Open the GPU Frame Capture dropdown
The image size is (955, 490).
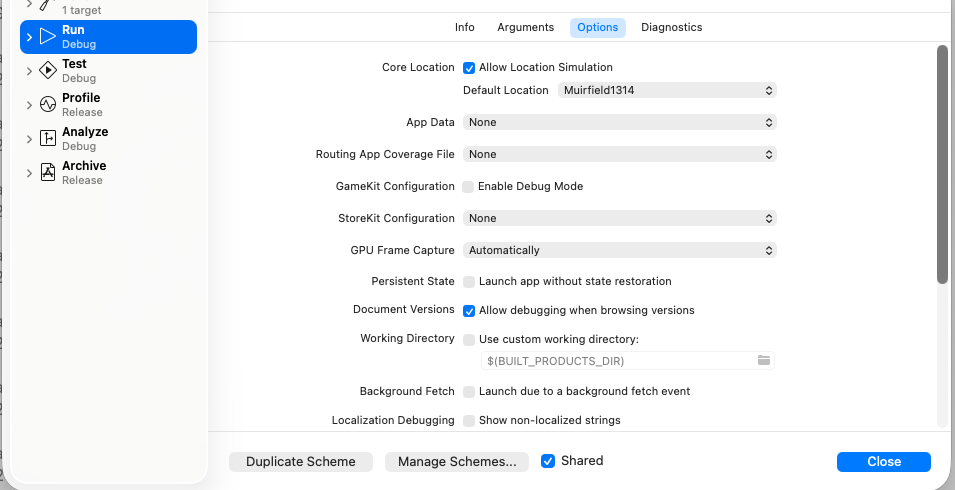(x=619, y=250)
